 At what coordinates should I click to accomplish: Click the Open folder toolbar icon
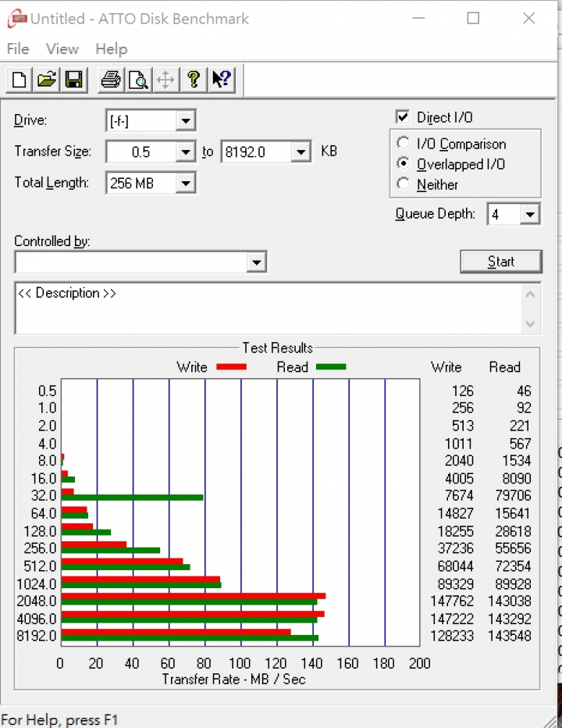pyautogui.click(x=46, y=80)
